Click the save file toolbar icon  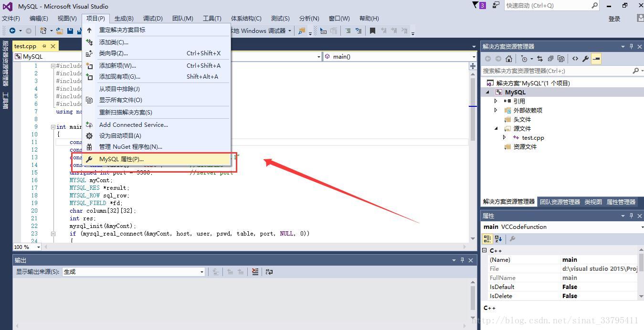tap(70, 31)
